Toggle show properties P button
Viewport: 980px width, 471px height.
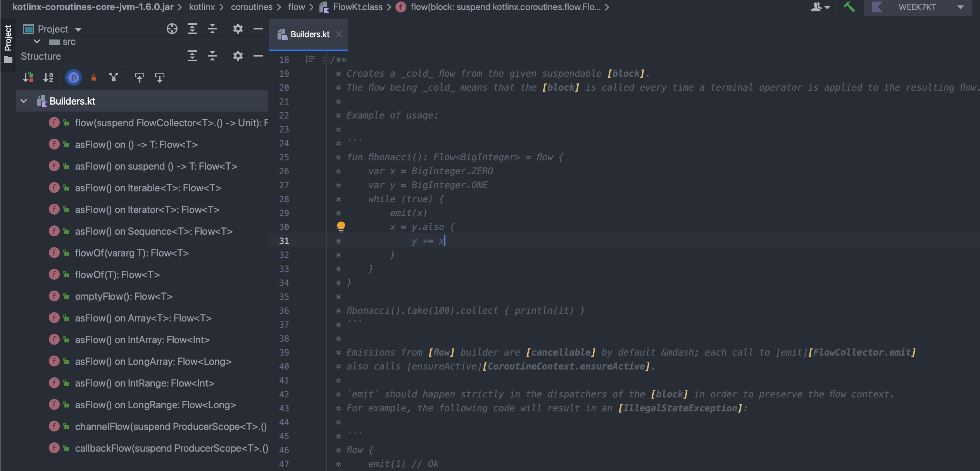tap(73, 78)
